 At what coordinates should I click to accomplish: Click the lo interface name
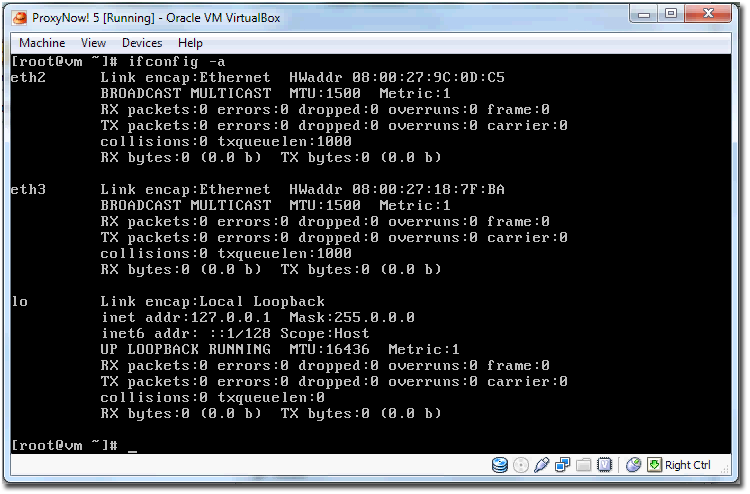tap(20, 301)
